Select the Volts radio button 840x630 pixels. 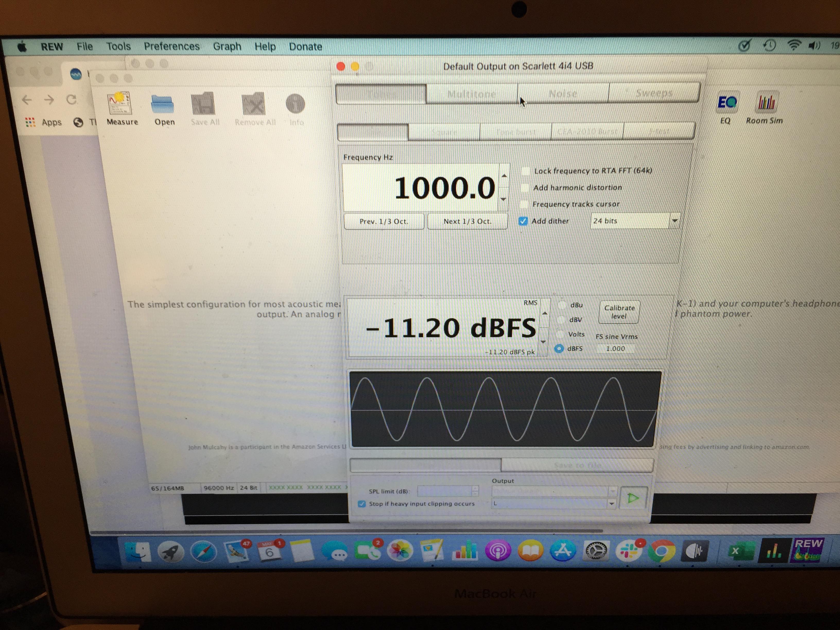coord(560,334)
